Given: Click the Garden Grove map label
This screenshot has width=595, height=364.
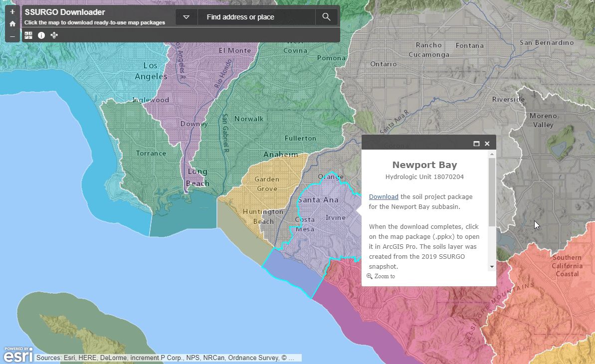Looking at the screenshot, I should [267, 183].
